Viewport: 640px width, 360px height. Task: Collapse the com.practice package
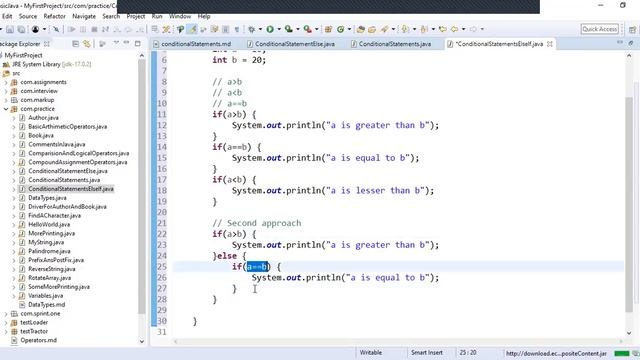tap(6, 109)
